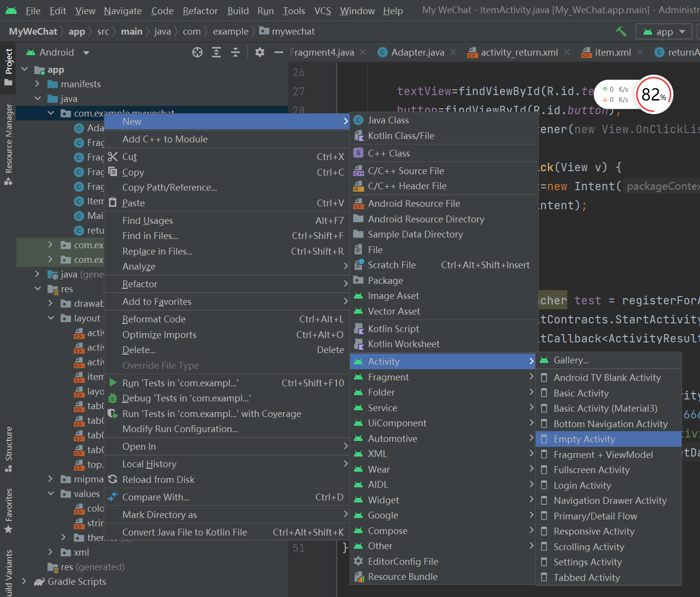Image resolution: width=700 pixels, height=597 pixels.
Task: Open the Service submenu
Action: pos(444,408)
